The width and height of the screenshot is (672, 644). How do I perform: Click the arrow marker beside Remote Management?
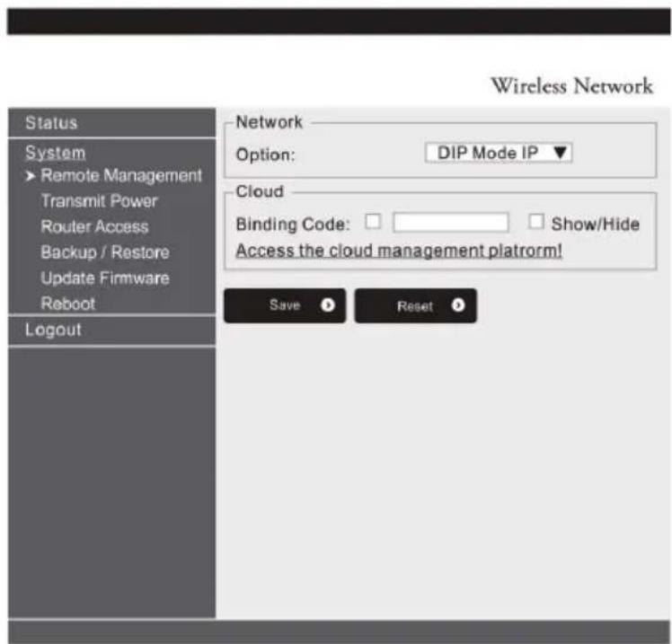[x=30, y=176]
